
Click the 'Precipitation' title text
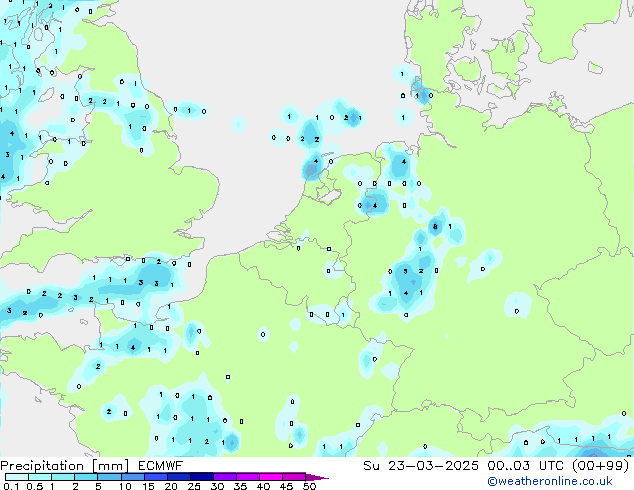42,466
